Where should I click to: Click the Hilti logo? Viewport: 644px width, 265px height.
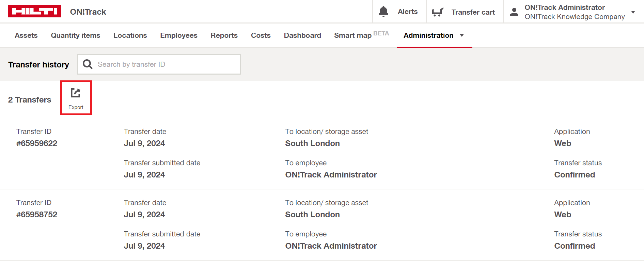[35, 11]
